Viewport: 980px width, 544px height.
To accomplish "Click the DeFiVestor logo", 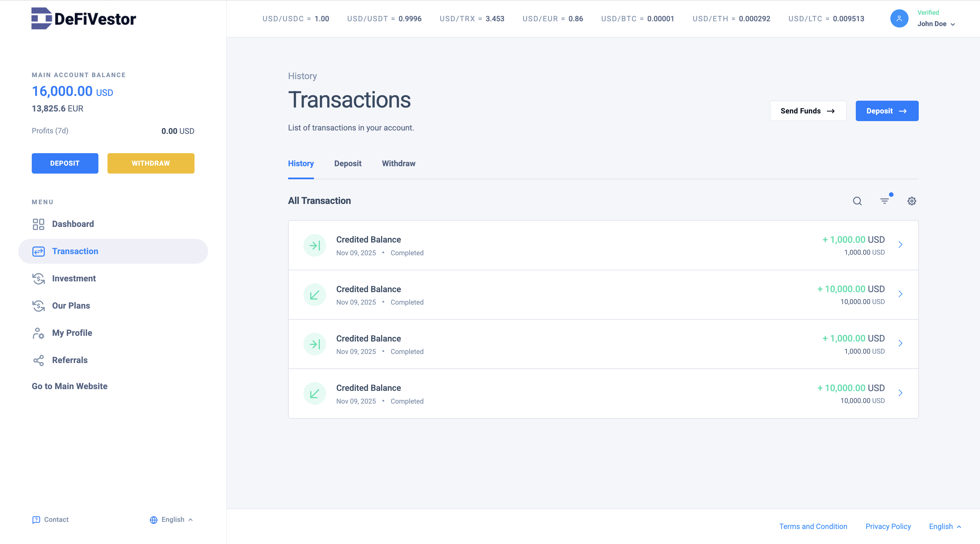I will click(83, 18).
